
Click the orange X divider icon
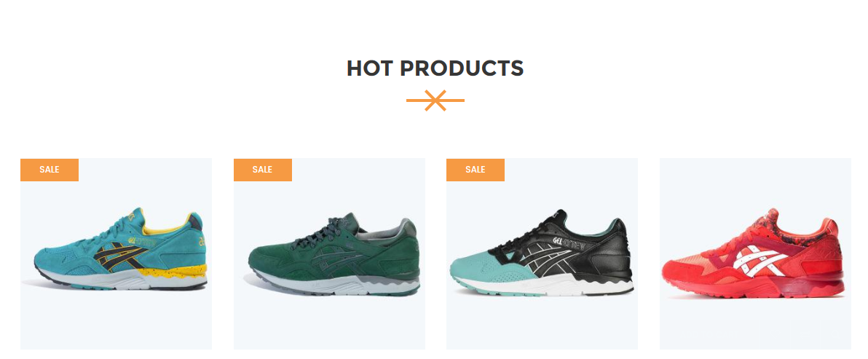(435, 100)
